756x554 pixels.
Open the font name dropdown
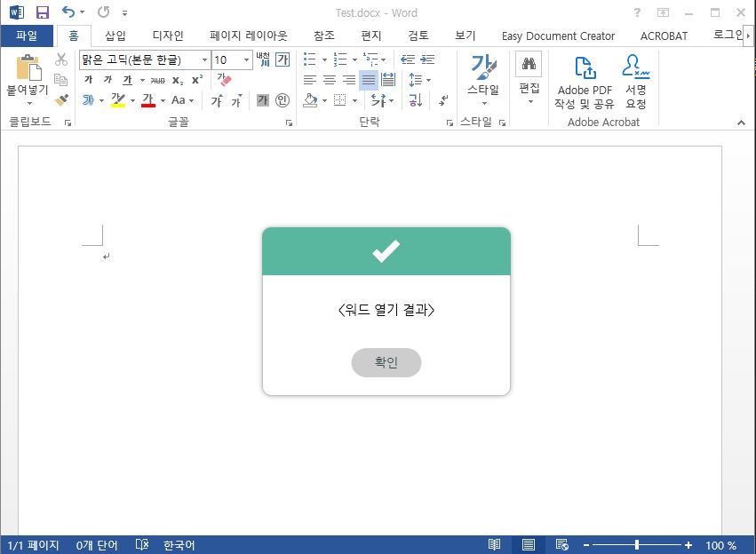pyautogui.click(x=204, y=59)
